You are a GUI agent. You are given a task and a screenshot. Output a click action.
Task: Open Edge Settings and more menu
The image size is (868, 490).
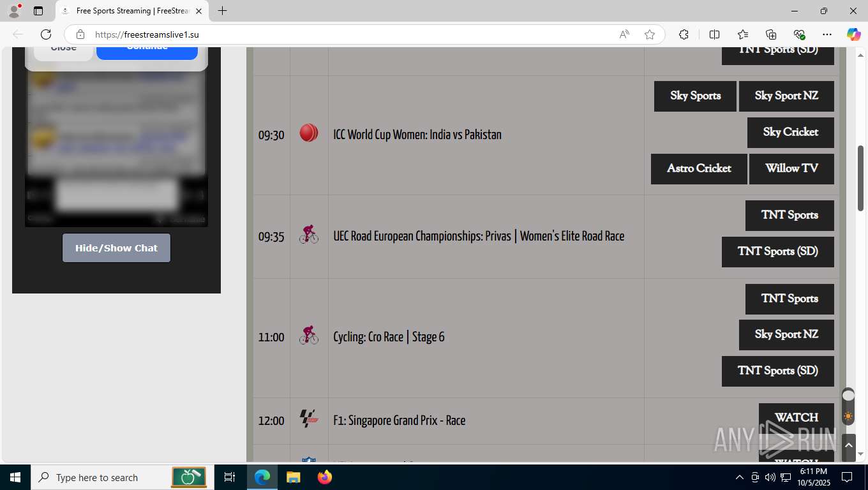click(x=827, y=34)
